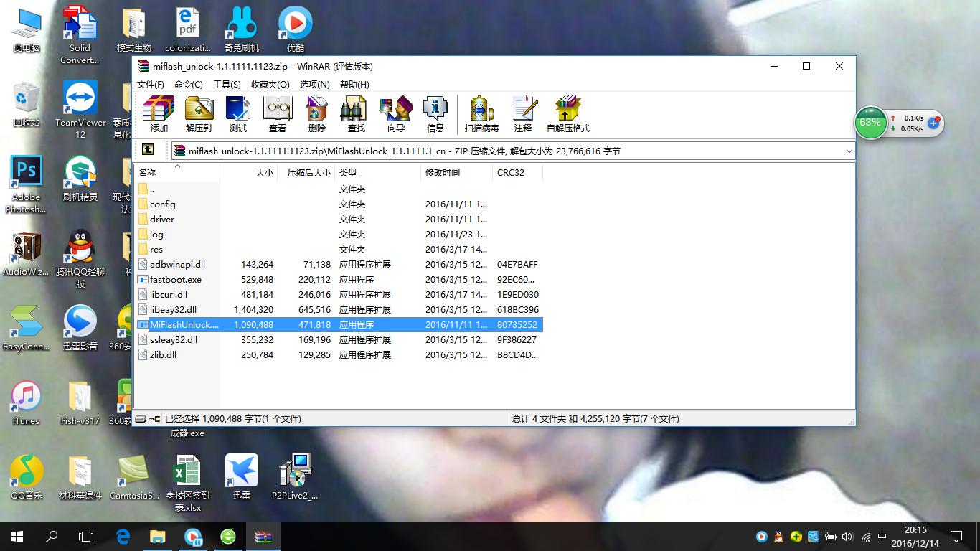980x551 pixels.
Task: Click the volume icon in system tray
Action: [847, 536]
